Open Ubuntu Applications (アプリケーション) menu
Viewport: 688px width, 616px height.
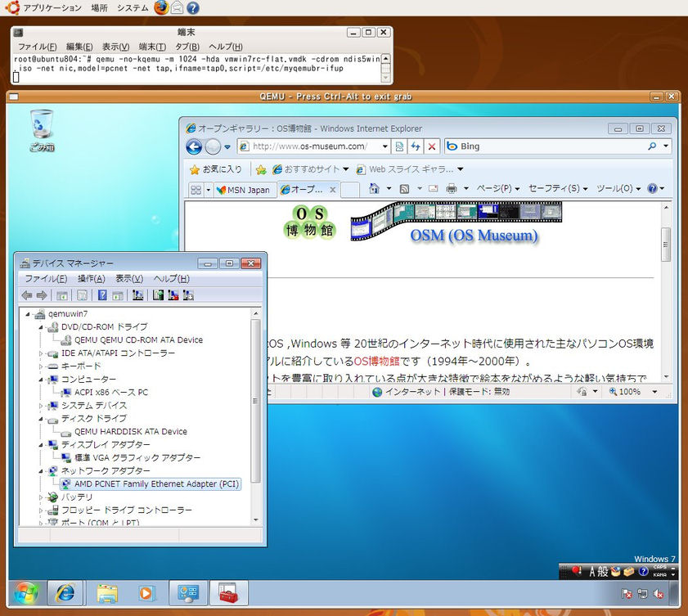(52, 8)
